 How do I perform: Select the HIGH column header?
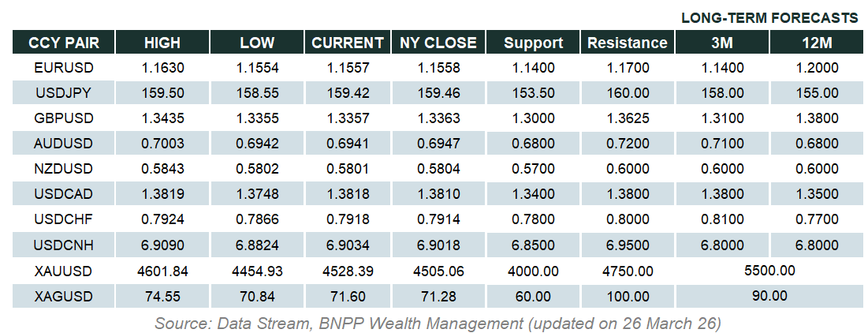162,43
